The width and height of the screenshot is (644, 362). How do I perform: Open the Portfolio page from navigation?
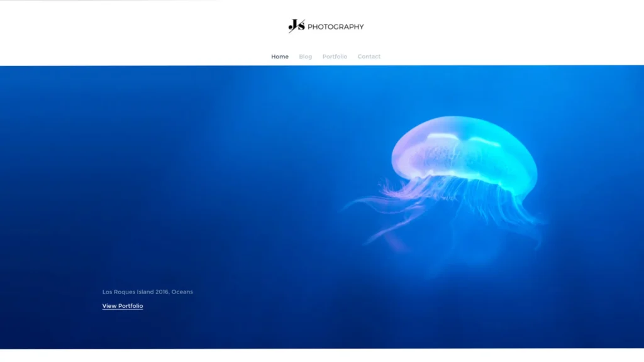335,57
